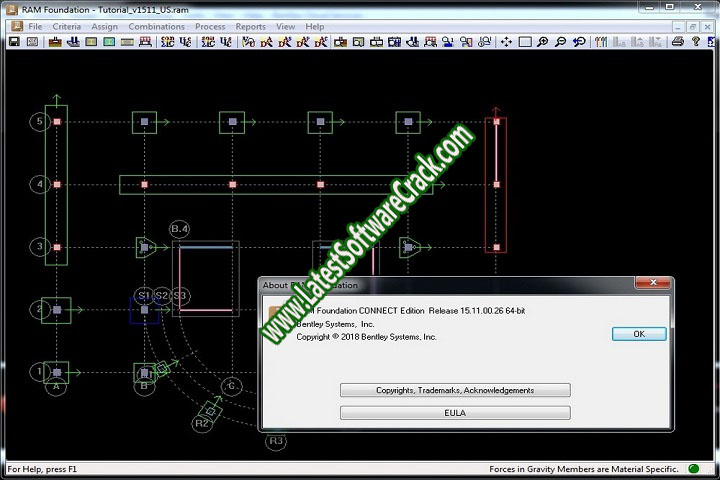Click the Pan four-arrow toolbar icon
Screen dimensions: 720x480
[x=506, y=42]
